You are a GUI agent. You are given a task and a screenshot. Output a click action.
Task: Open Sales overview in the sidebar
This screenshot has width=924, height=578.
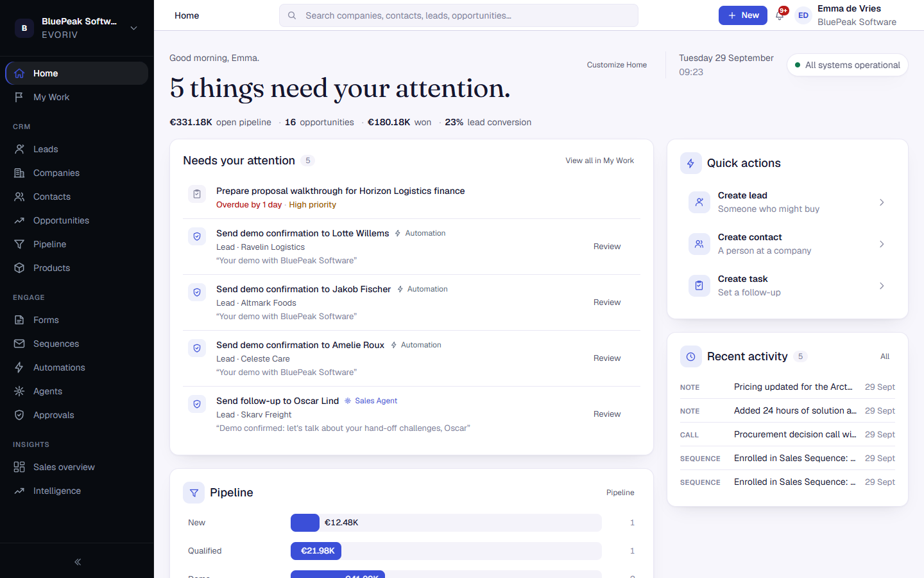pyautogui.click(x=77, y=467)
